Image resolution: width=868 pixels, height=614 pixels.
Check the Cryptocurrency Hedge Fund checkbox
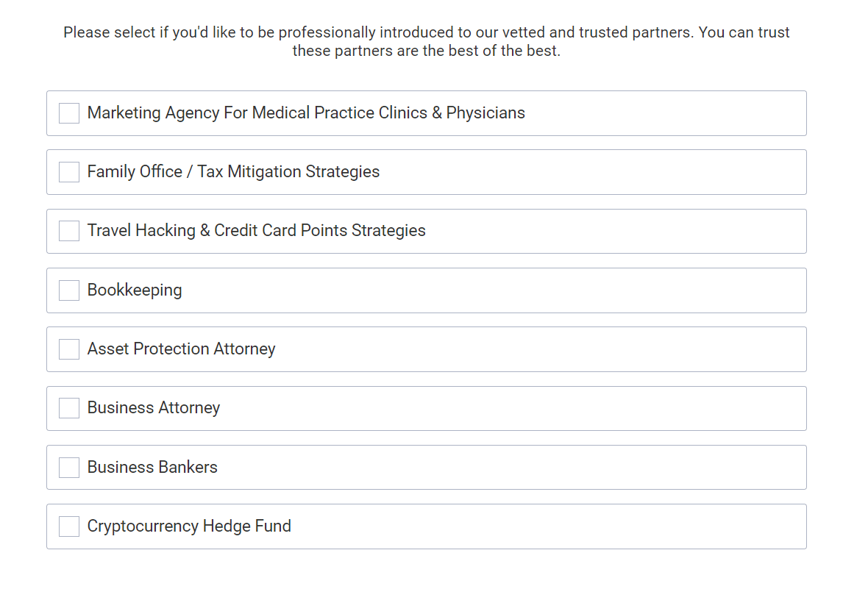tap(69, 526)
